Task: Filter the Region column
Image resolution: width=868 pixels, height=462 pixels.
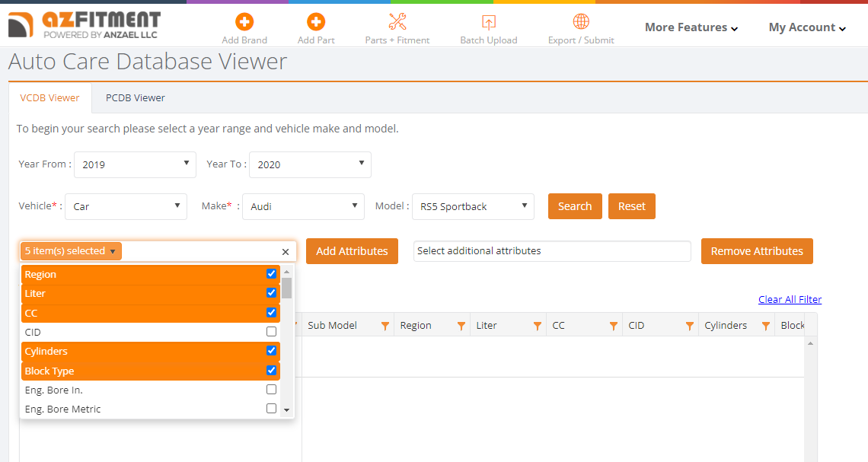Action: tap(461, 326)
